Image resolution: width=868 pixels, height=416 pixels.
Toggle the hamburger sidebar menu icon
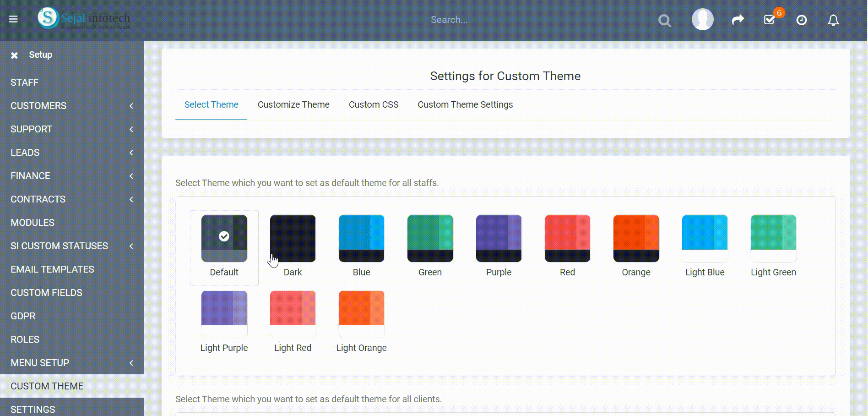pos(13,19)
